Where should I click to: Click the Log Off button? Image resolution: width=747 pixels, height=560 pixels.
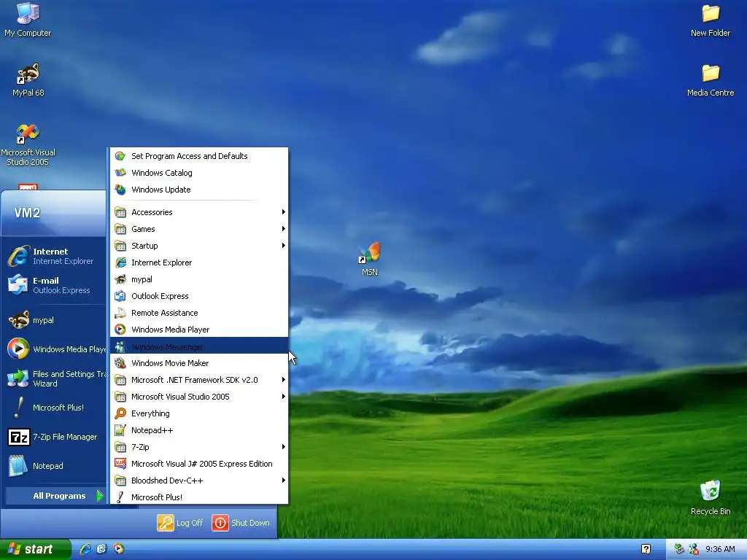pyautogui.click(x=181, y=523)
